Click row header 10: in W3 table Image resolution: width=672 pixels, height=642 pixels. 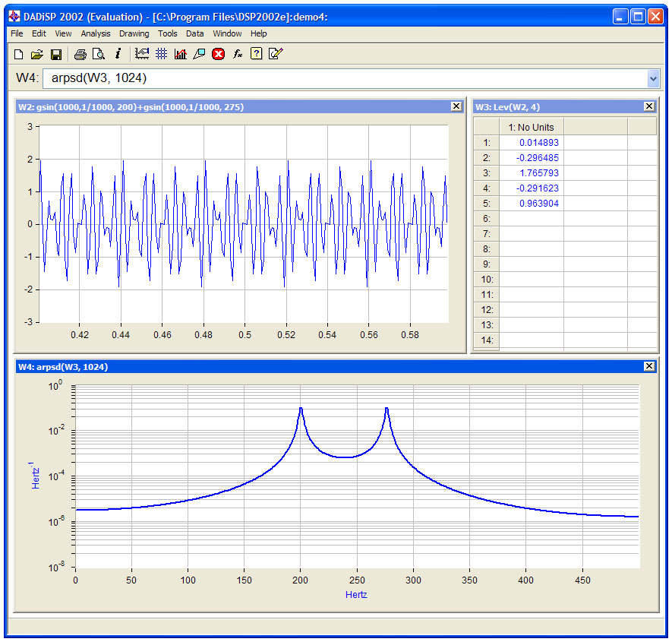click(x=487, y=280)
